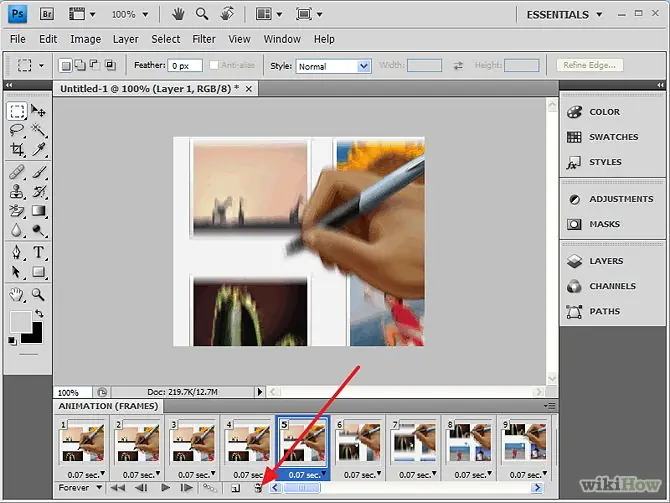
Task: Open the Forever looping options dropdown
Action: tap(80, 488)
